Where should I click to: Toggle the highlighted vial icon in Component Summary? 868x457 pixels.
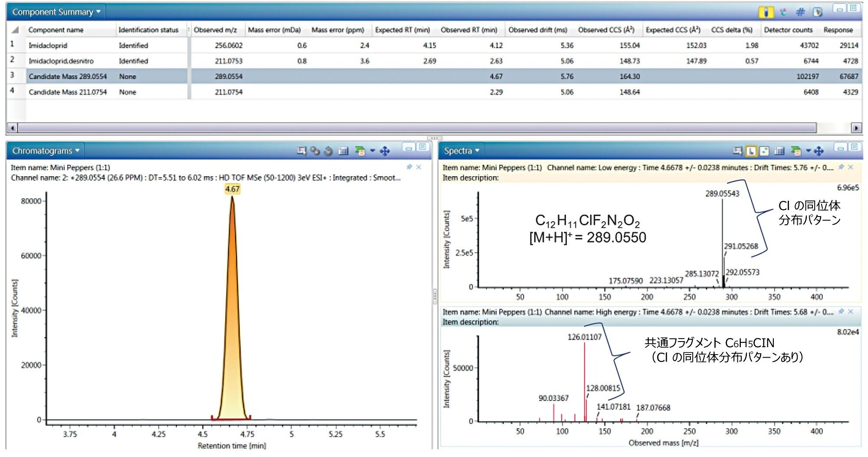pos(766,12)
